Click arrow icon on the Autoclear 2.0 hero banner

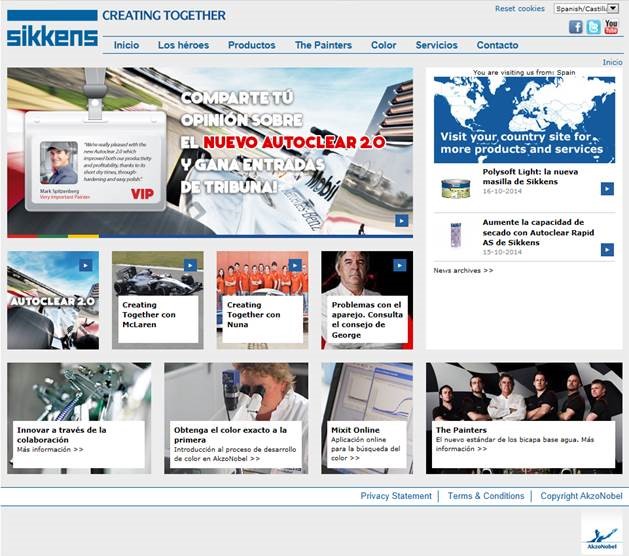click(x=402, y=220)
